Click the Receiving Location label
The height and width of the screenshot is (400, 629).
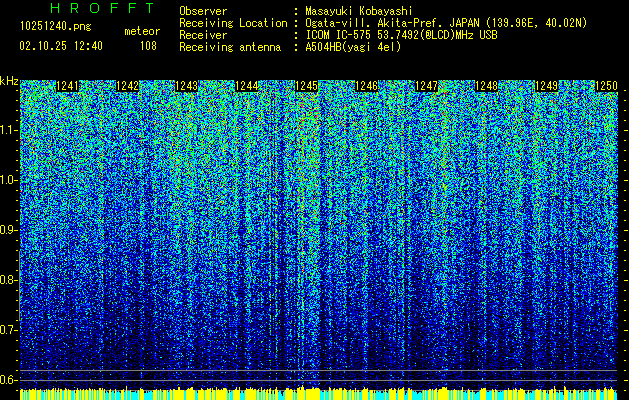tap(233, 23)
